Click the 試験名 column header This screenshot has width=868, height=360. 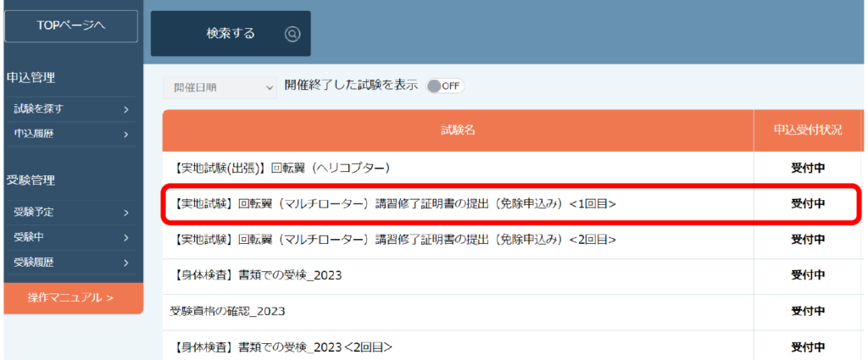point(458,130)
